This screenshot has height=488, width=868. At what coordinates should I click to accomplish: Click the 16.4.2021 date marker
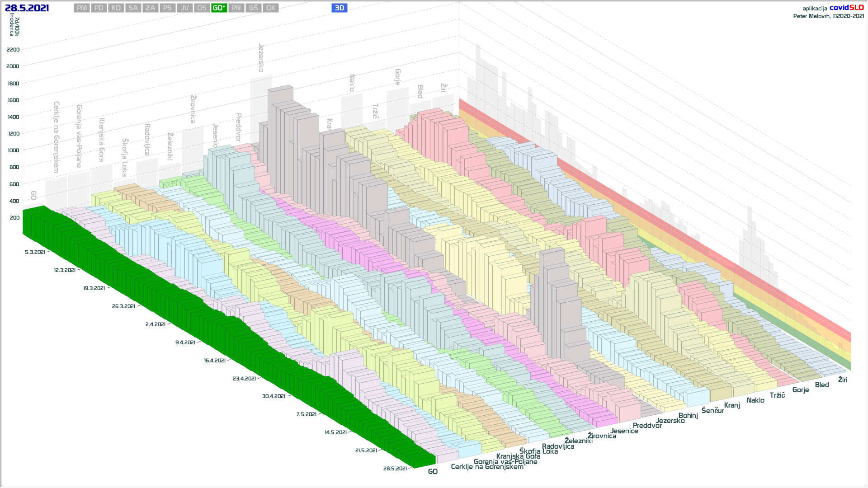click(x=215, y=361)
